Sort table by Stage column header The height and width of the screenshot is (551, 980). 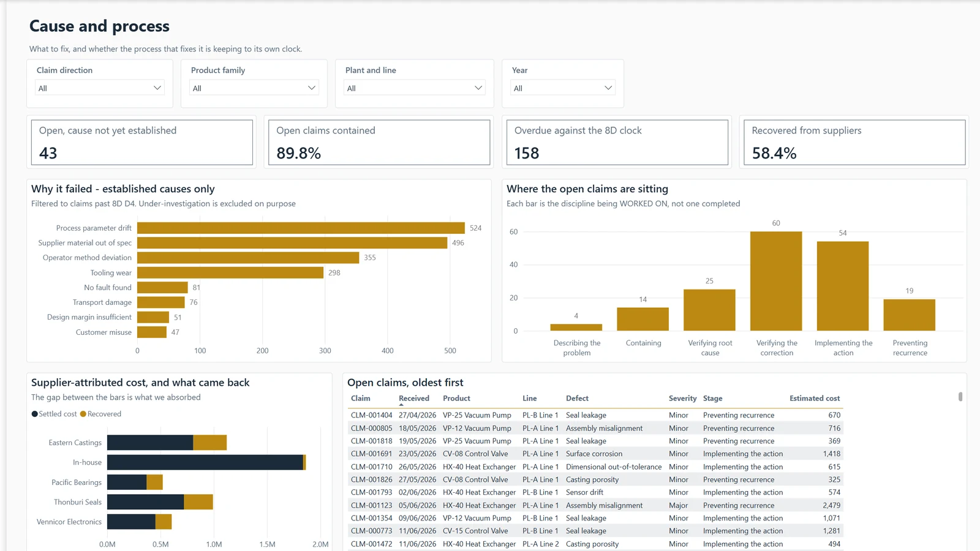click(x=712, y=399)
